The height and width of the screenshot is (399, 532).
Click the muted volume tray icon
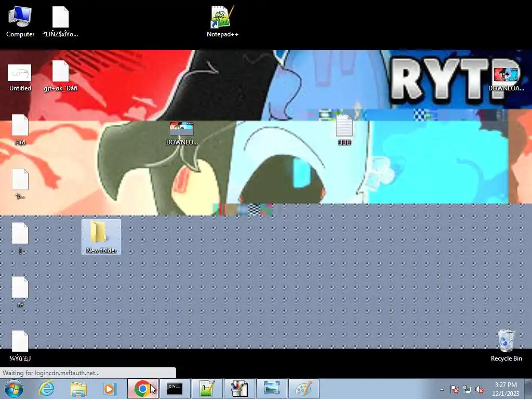click(480, 389)
